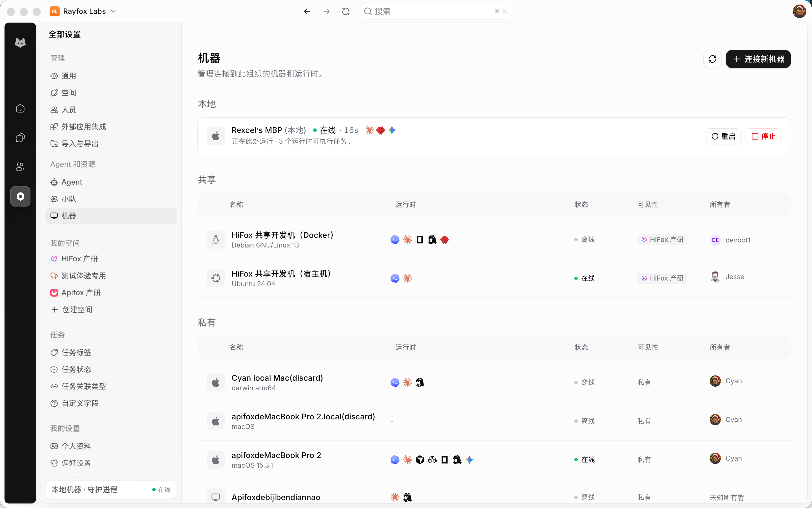
Task: Open 测试体验专用 space
Action: pos(111,276)
